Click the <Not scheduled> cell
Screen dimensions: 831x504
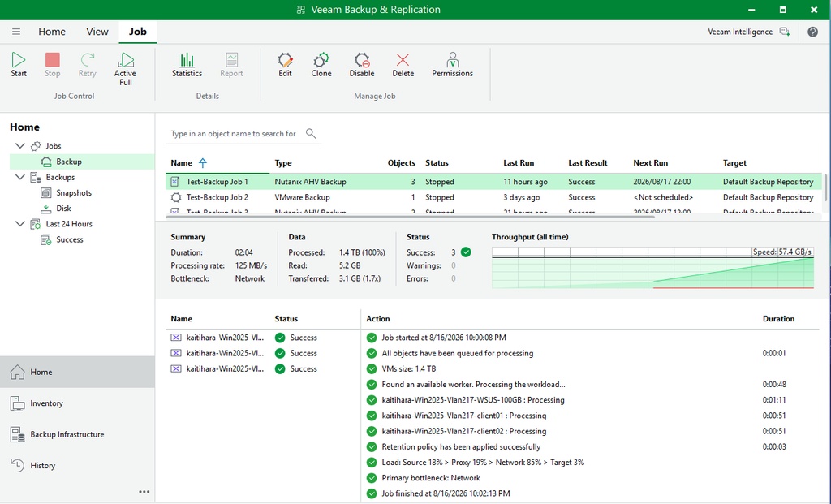click(x=663, y=197)
